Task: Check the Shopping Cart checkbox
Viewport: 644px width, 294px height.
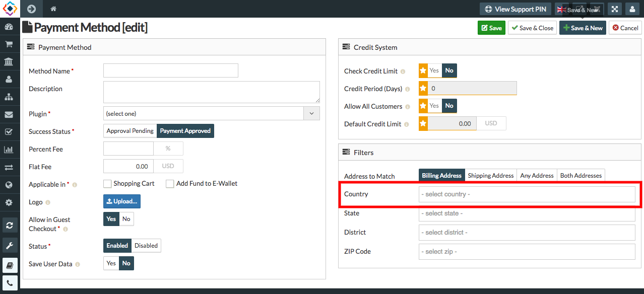Action: point(107,184)
